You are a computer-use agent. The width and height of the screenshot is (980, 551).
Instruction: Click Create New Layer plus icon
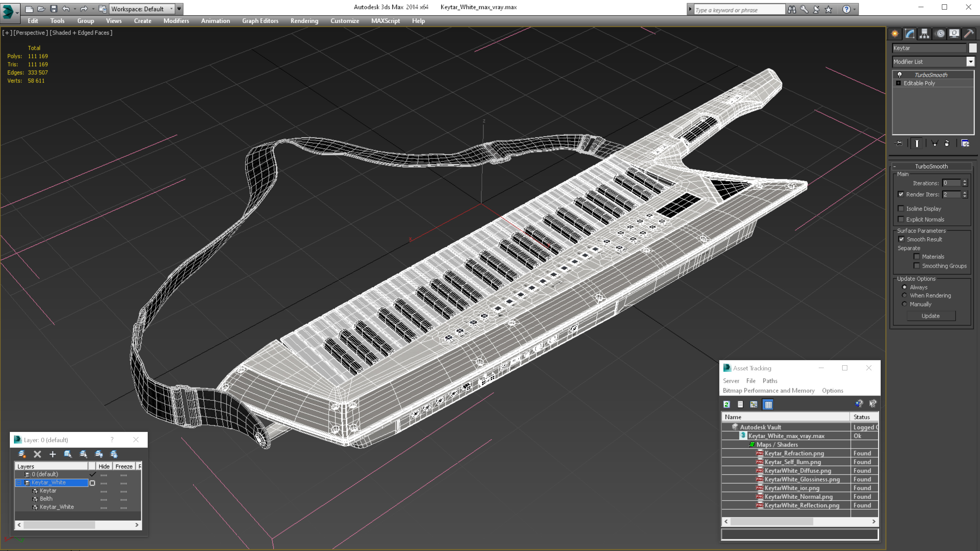(x=52, y=454)
